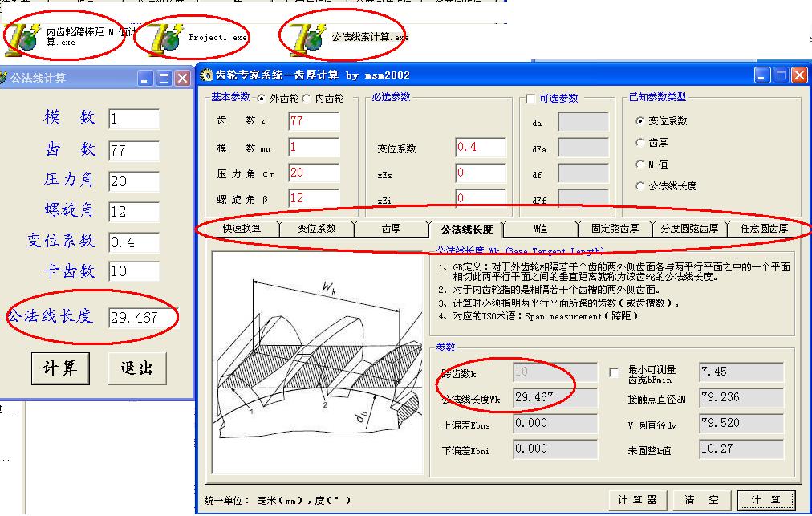Click the dFa optional parameter field

click(x=583, y=148)
